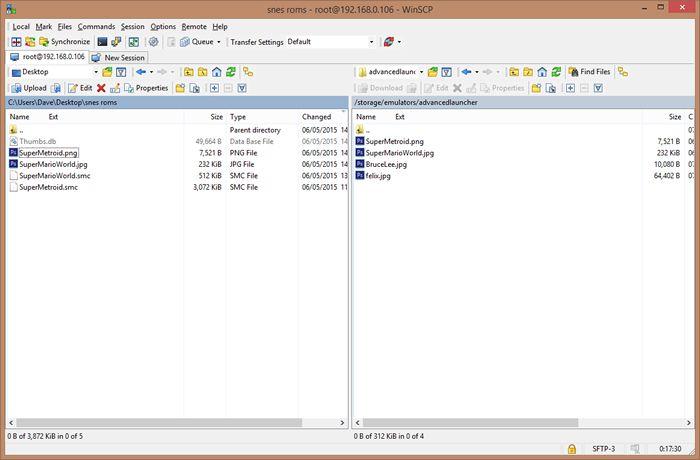Click the disconnect session icon
The height and width of the screenshot is (460, 700).
[x=389, y=42]
